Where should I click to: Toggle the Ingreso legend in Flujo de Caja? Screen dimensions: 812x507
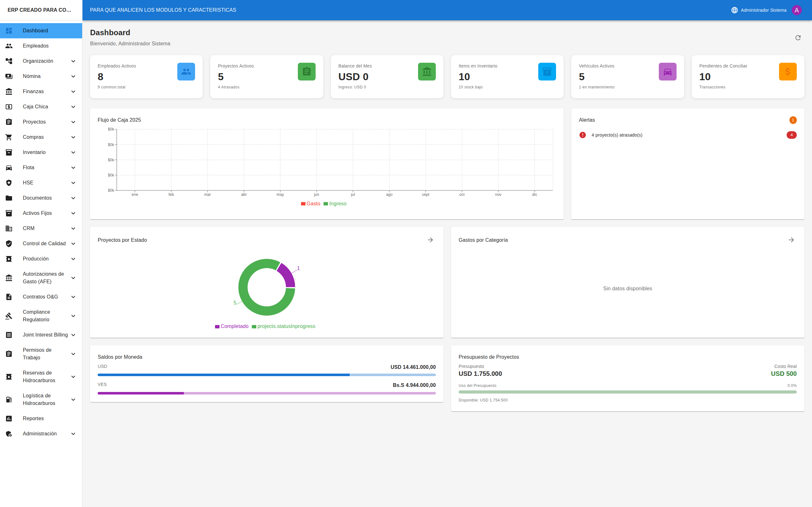(x=335, y=203)
